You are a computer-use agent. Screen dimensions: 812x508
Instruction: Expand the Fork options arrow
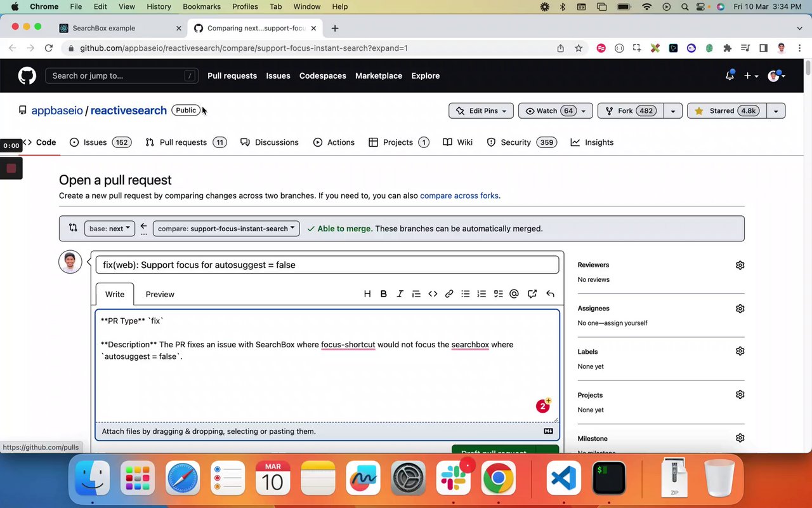672,110
